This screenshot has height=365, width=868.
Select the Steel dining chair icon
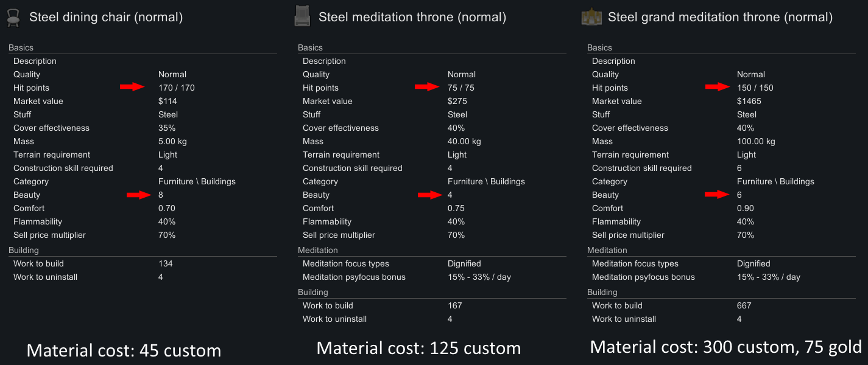coord(13,17)
